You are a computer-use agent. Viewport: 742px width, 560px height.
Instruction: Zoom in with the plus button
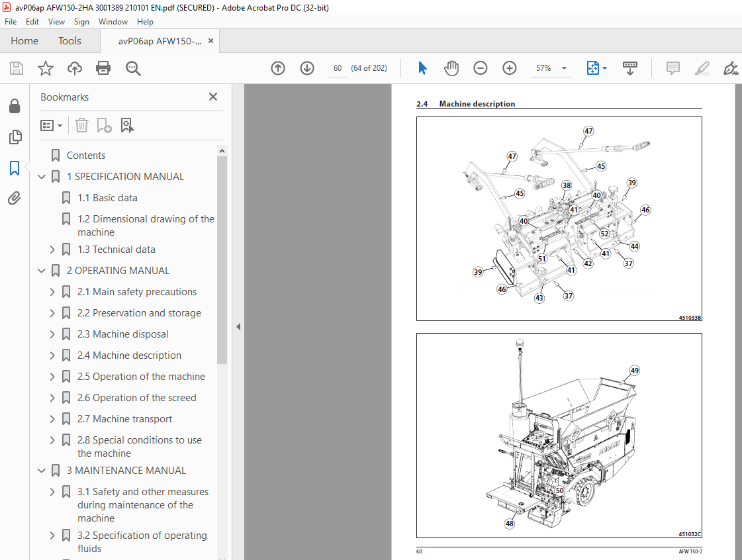point(509,68)
